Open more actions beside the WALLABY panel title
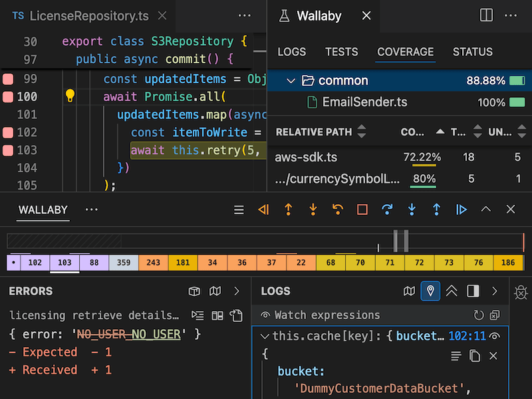The width and height of the screenshot is (532, 399). 92,209
